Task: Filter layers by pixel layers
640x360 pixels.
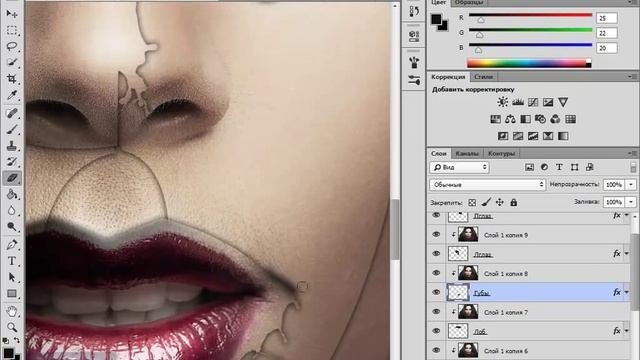Action: click(x=529, y=167)
